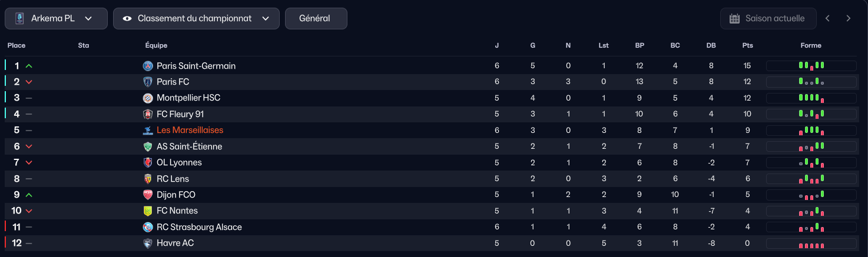Click the AS Saint-Étienne club logo
The width and height of the screenshot is (868, 257).
click(148, 146)
